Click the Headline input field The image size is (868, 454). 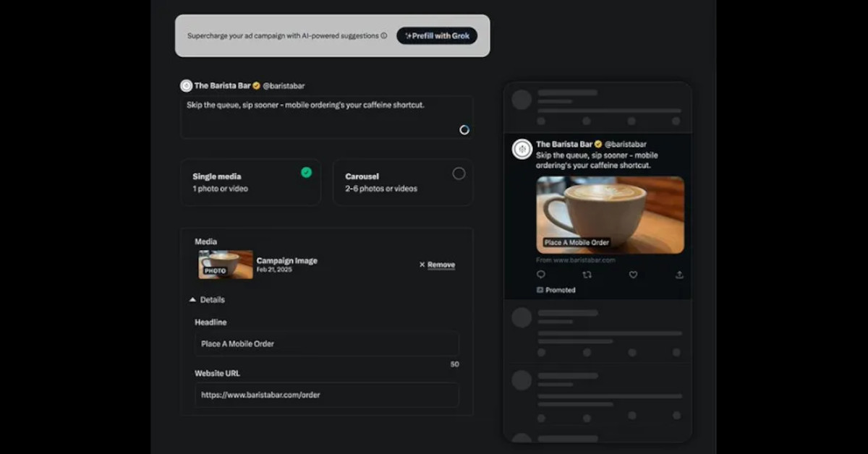(x=326, y=343)
